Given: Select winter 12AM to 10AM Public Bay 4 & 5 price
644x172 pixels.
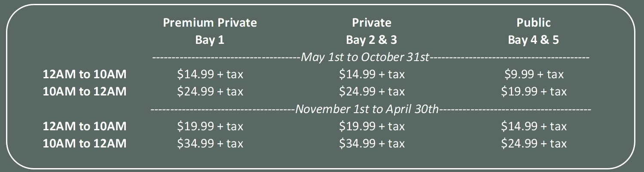Looking at the screenshot, I should [534, 126].
